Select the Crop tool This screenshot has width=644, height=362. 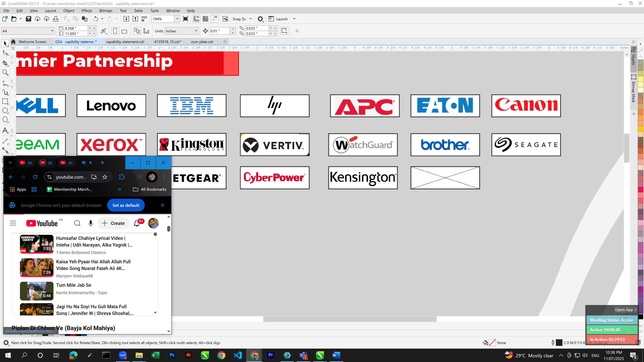[x=5, y=63]
